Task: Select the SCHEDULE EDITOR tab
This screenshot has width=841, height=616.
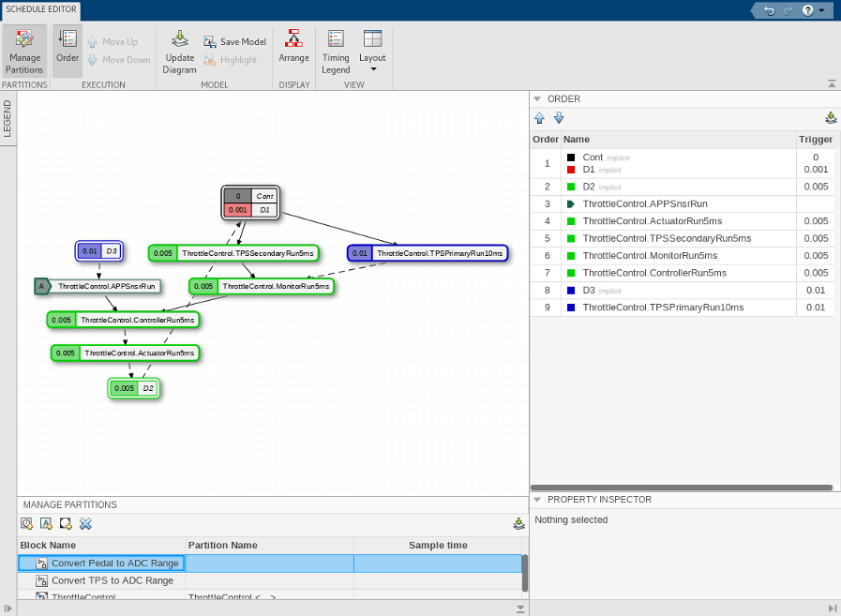Action: pos(40,9)
